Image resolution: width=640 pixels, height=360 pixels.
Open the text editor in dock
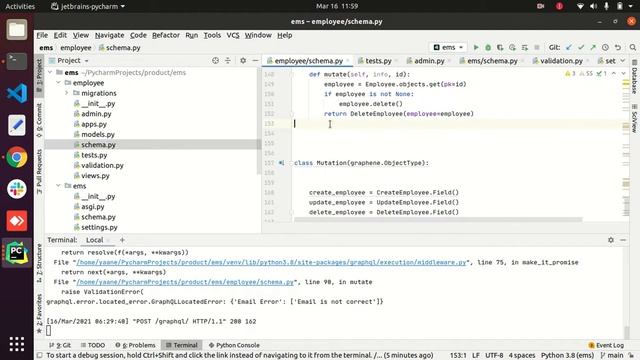point(17,125)
